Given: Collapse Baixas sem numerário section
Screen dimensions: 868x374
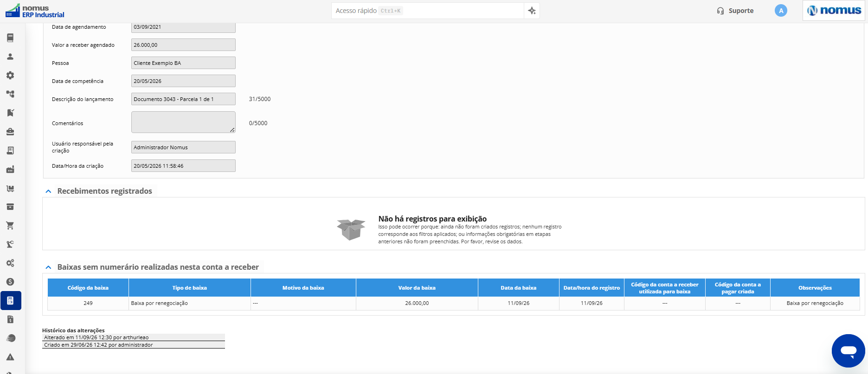Looking at the screenshot, I should click(48, 267).
